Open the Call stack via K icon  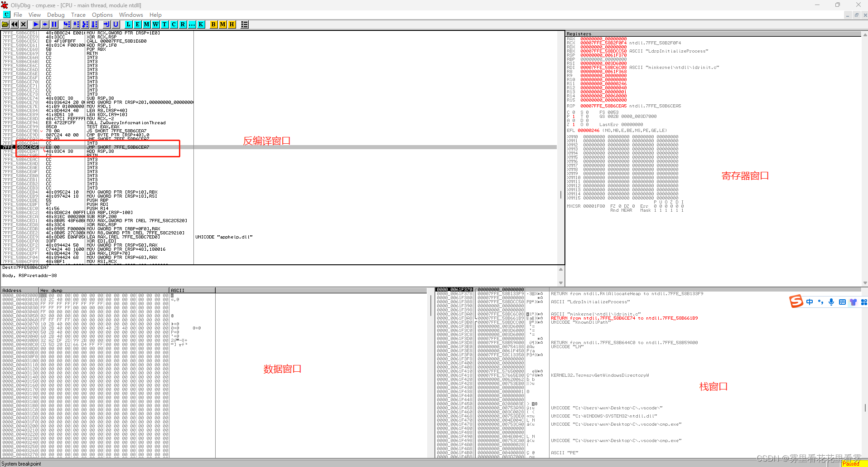201,24
